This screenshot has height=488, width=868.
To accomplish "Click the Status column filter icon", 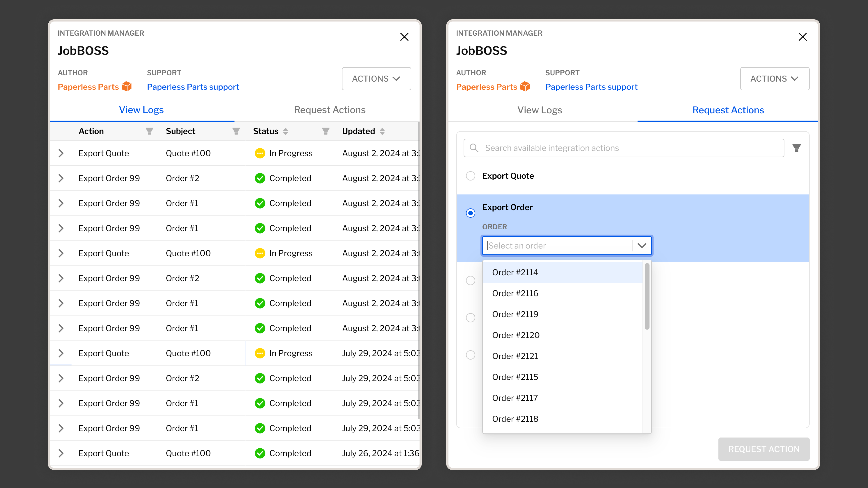I will coord(325,131).
